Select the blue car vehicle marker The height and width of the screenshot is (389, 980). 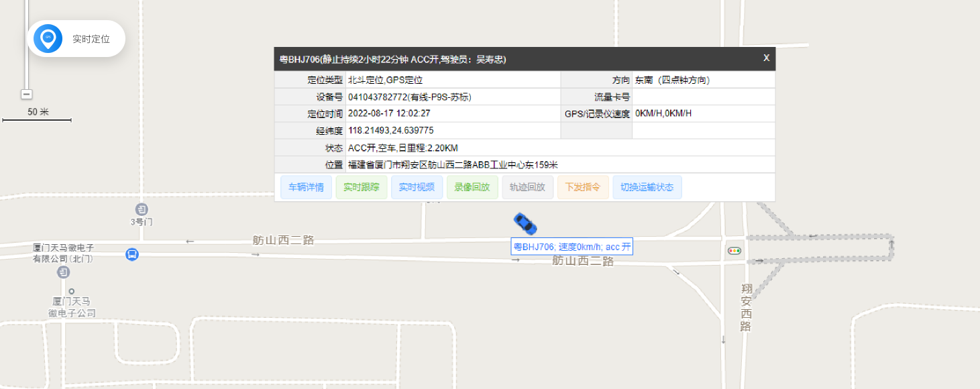(x=525, y=223)
